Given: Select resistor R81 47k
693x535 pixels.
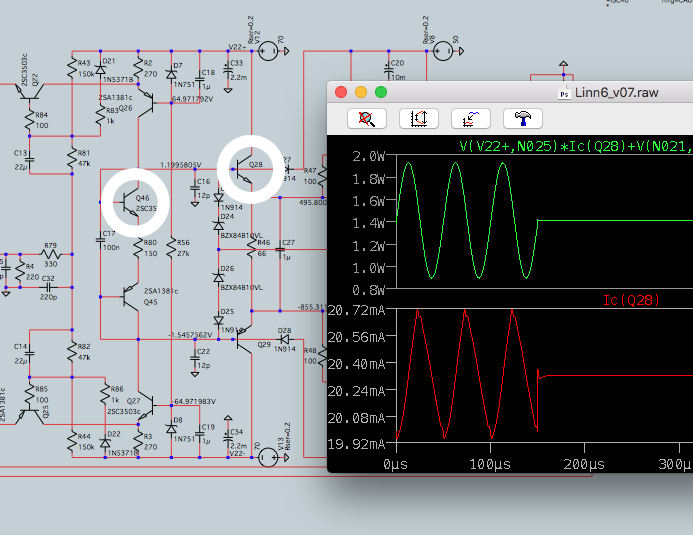Looking at the screenshot, I should point(72,158).
